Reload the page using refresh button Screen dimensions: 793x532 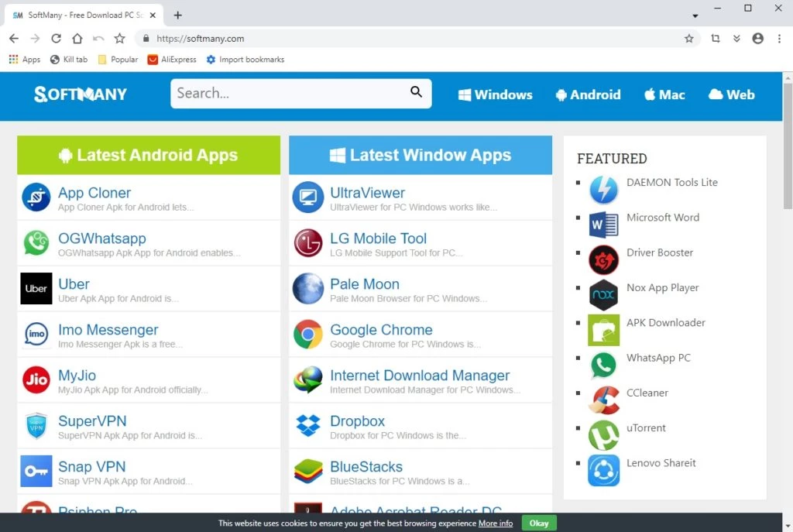[x=56, y=39]
